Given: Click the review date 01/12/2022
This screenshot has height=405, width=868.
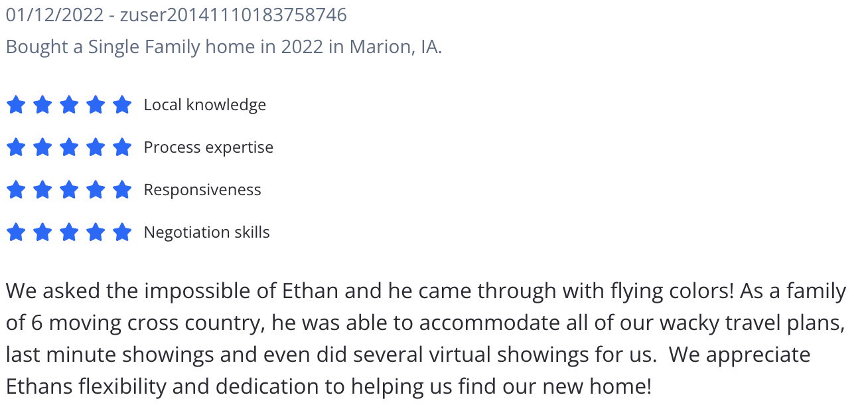Looking at the screenshot, I should pyautogui.click(x=54, y=15).
